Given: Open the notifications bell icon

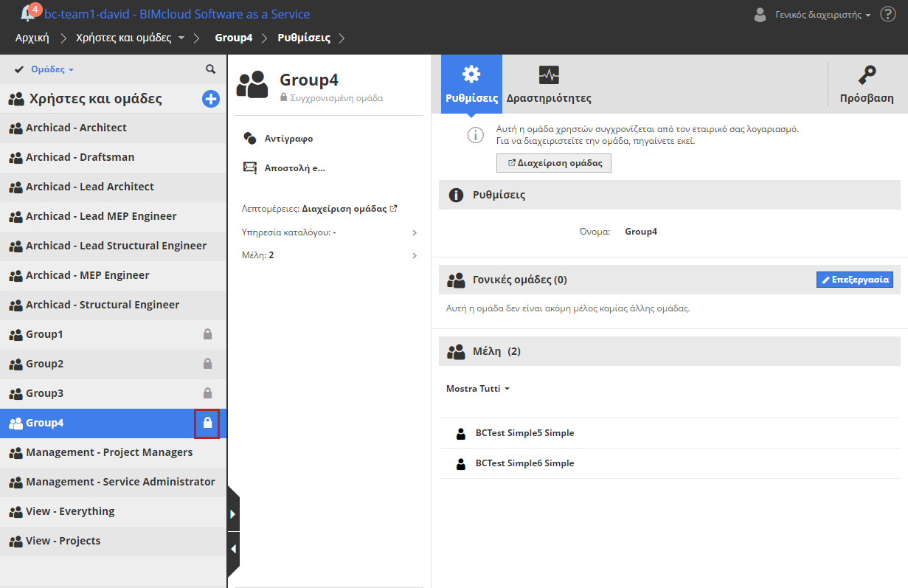Looking at the screenshot, I should pos(29,13).
